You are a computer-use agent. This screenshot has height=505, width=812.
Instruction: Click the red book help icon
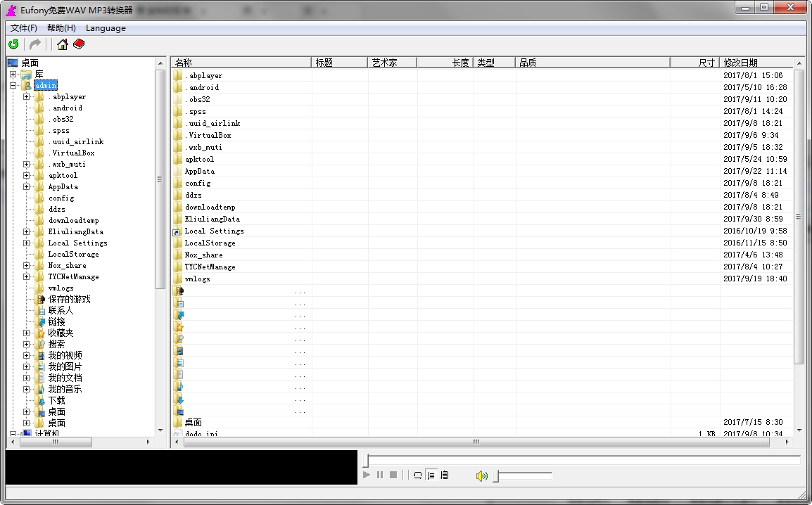click(x=78, y=44)
